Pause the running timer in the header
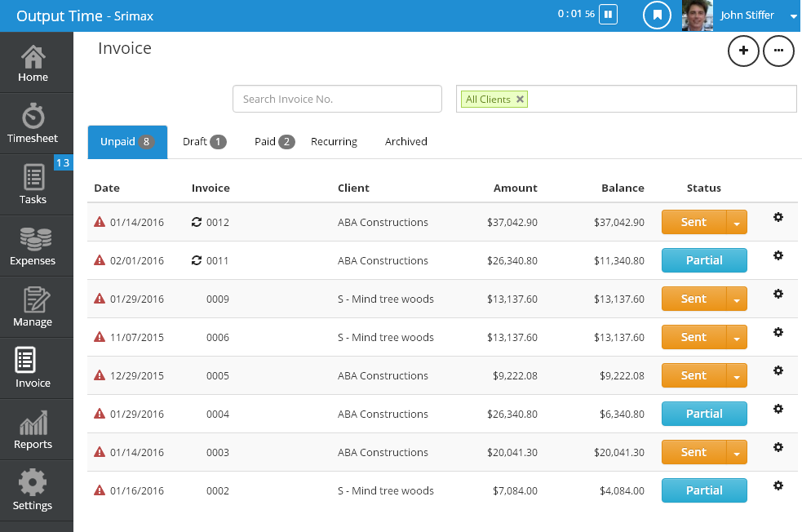This screenshot has height=532, width=802. pyautogui.click(x=608, y=14)
